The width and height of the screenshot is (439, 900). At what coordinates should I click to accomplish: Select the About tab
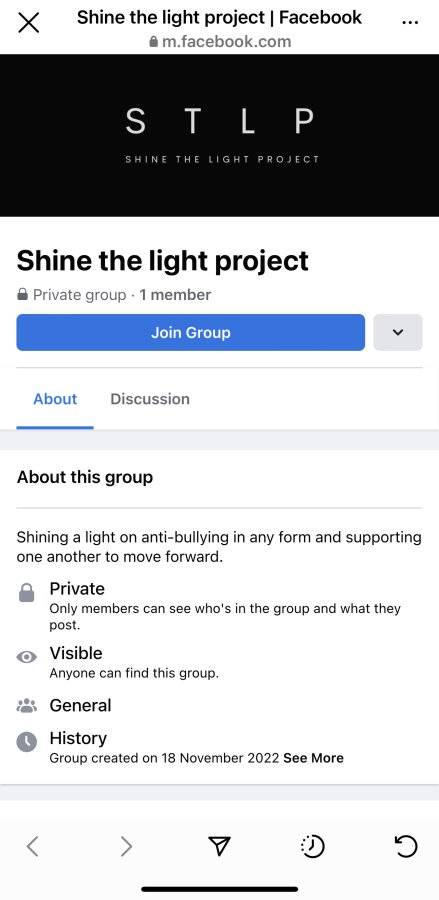click(x=55, y=399)
